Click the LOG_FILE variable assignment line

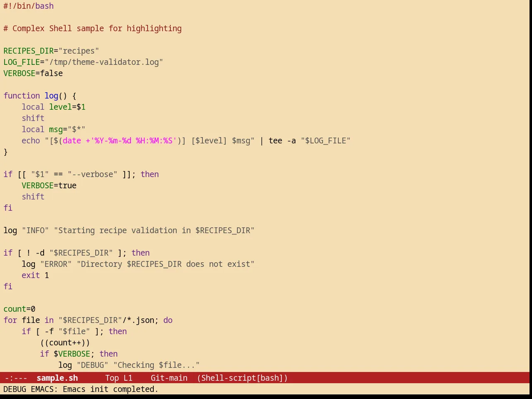[83, 62]
